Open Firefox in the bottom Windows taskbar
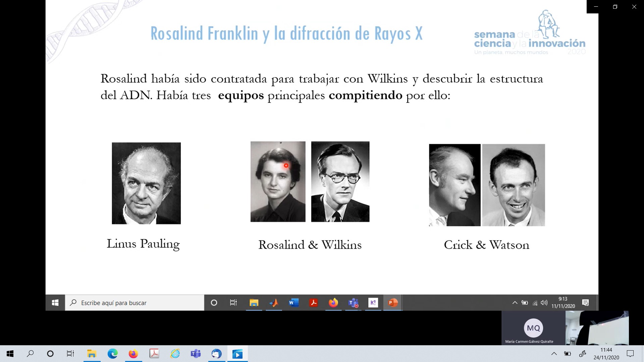Viewport: 644px width, 362px height. 133,354
